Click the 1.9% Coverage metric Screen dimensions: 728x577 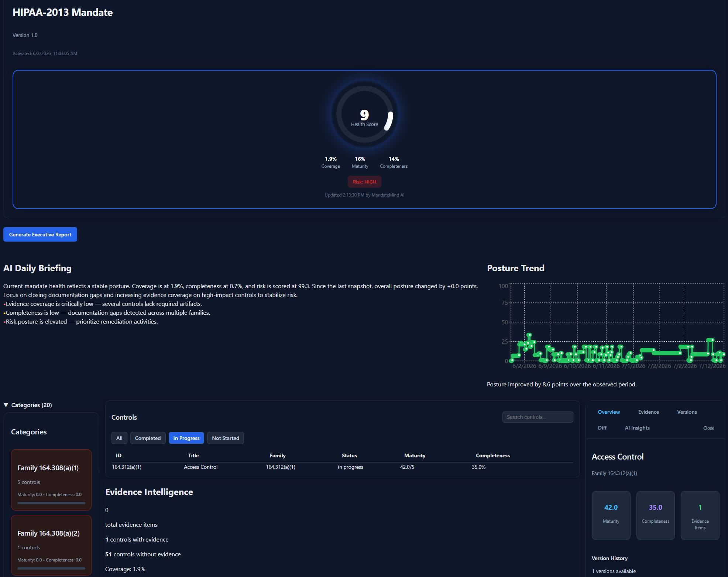coord(330,162)
